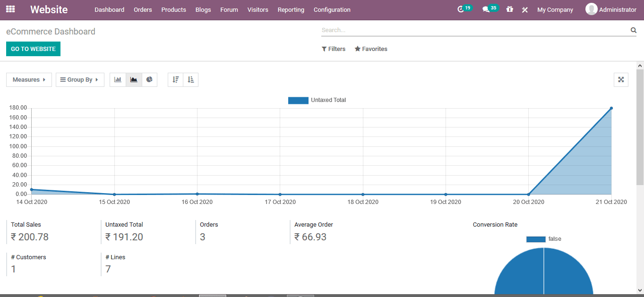Screen dimensions: 644x297
Task: Open the apps grid menu icon
Action: point(10,9)
